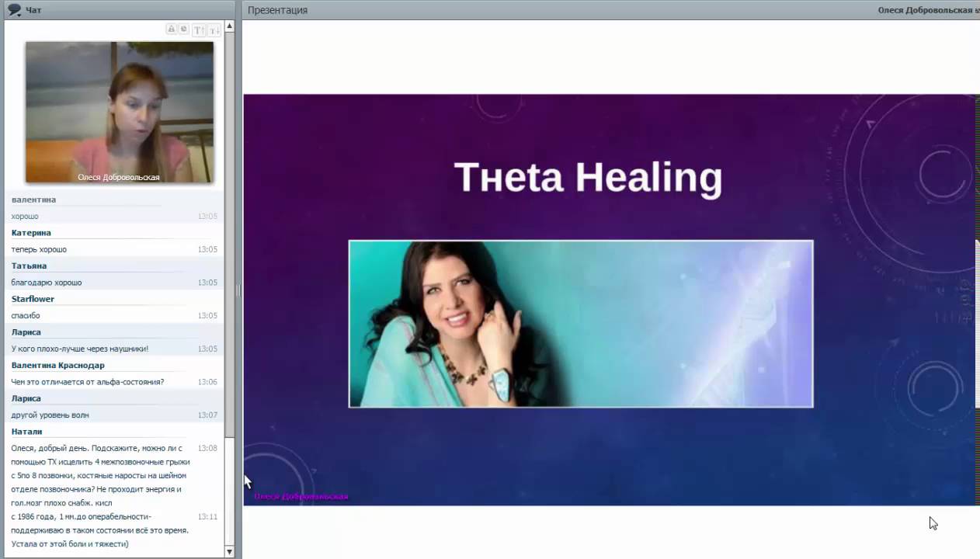
Task: Click the user name Starflower in chat
Action: tap(33, 299)
